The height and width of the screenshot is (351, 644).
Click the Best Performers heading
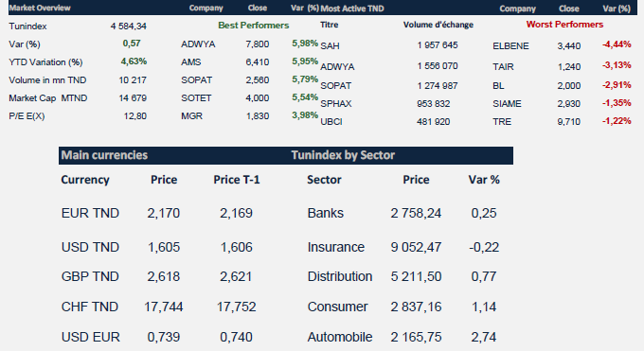tap(254, 26)
